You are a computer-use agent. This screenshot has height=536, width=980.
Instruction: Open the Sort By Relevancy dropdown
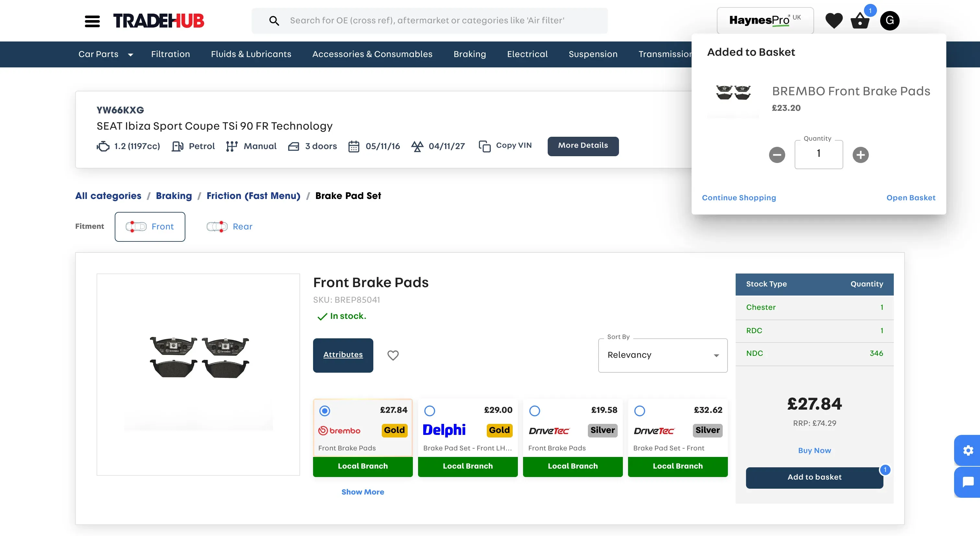click(663, 355)
